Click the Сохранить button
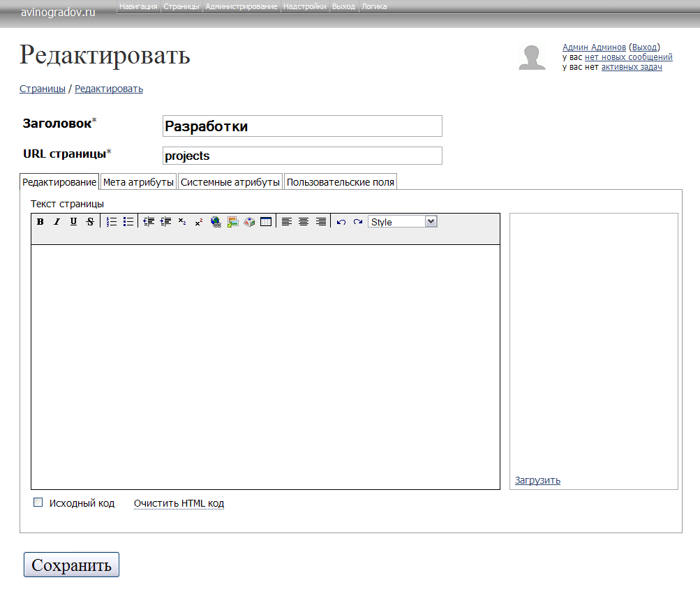The height and width of the screenshot is (603, 700). (x=71, y=565)
